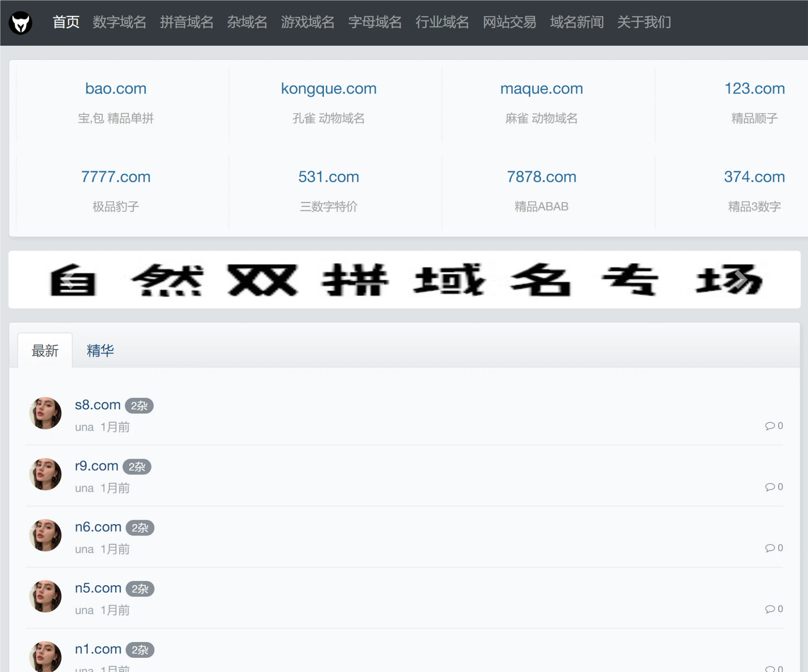Switch to the 精华 tab

(100, 351)
